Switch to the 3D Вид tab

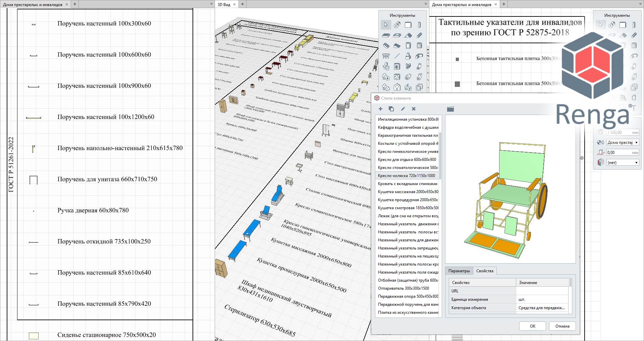(224, 4)
